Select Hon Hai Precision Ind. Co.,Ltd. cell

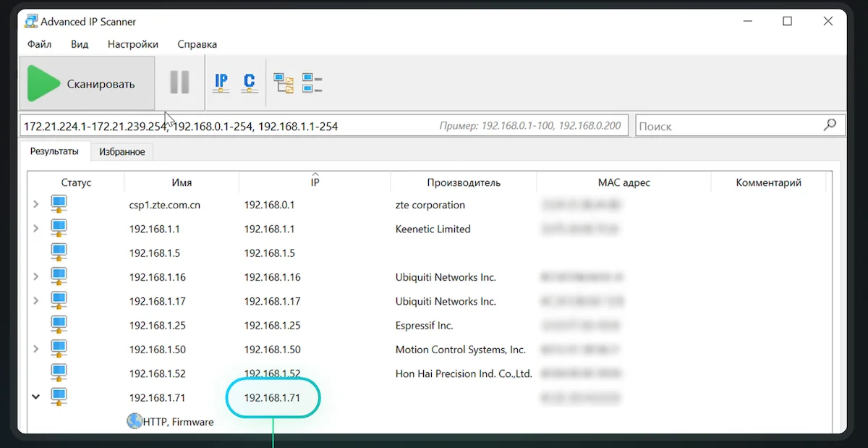coord(464,373)
